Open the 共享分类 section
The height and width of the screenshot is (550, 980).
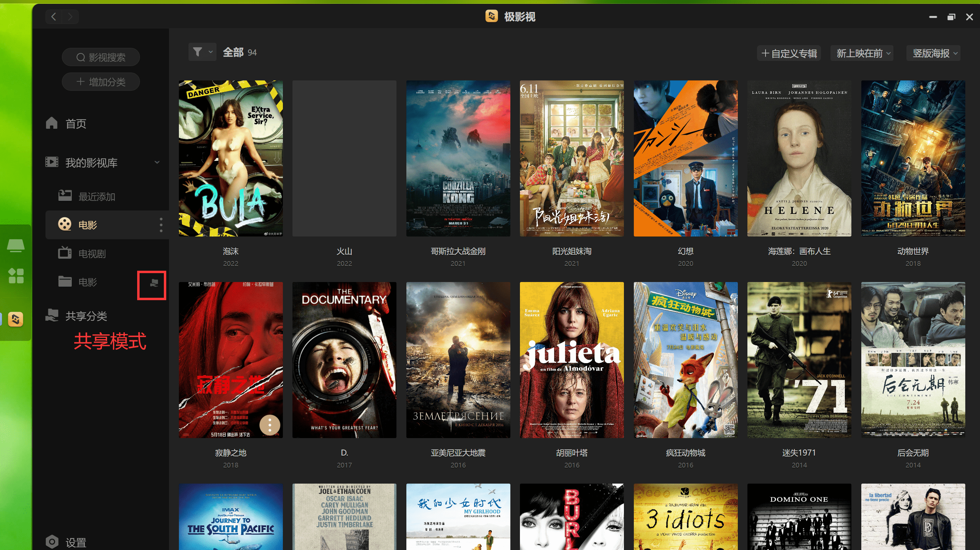(86, 316)
